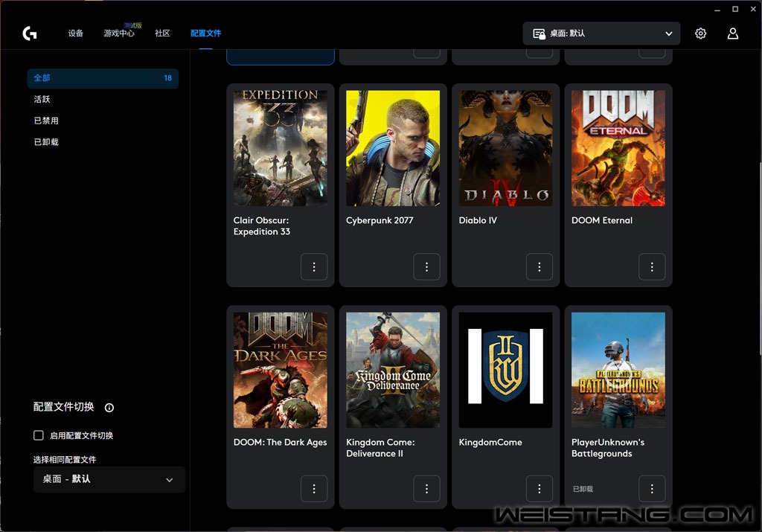Open the three-dot menu for Diablo IV
Viewport: 762px width, 532px height.
point(539,266)
